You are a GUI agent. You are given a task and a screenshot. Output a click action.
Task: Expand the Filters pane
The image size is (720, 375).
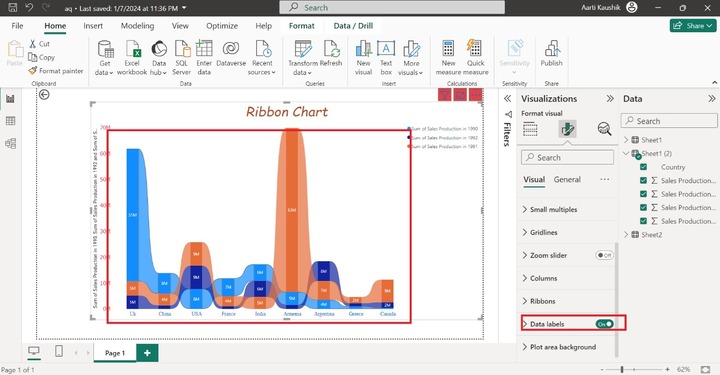click(x=507, y=99)
